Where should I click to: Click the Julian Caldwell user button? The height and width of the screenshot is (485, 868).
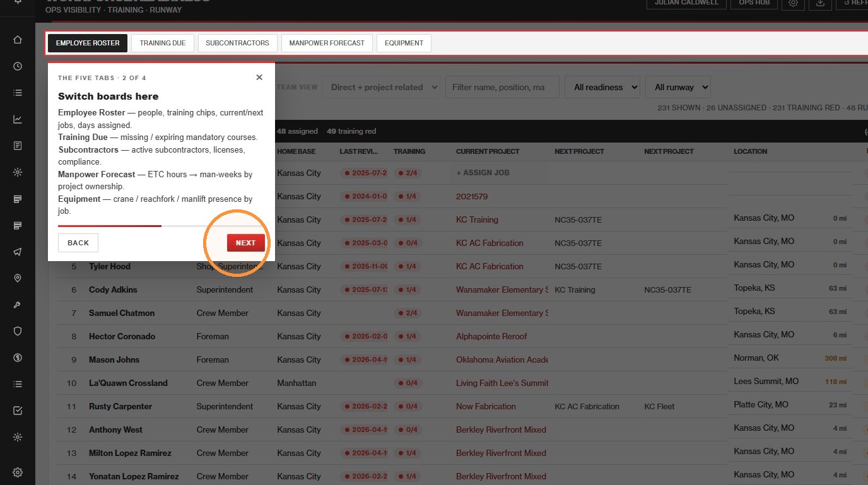pyautogui.click(x=686, y=3)
